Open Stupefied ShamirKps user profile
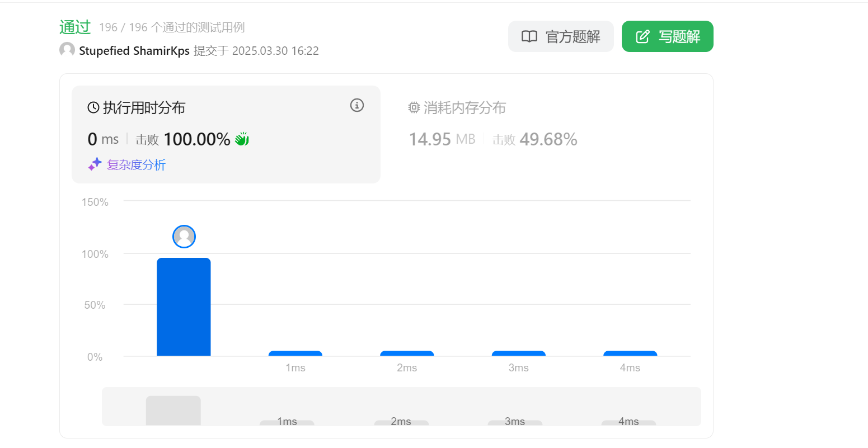Viewport: 868px width, 448px height. [x=134, y=51]
